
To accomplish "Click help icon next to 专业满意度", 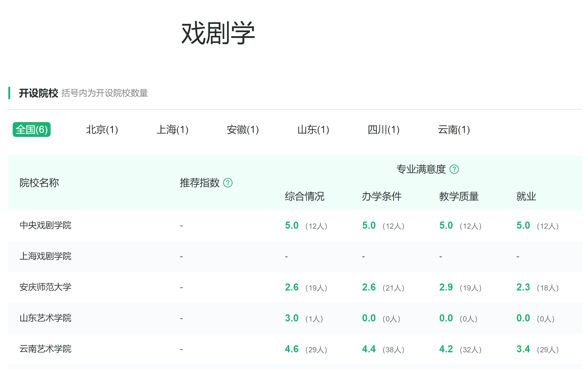I will 454,169.
